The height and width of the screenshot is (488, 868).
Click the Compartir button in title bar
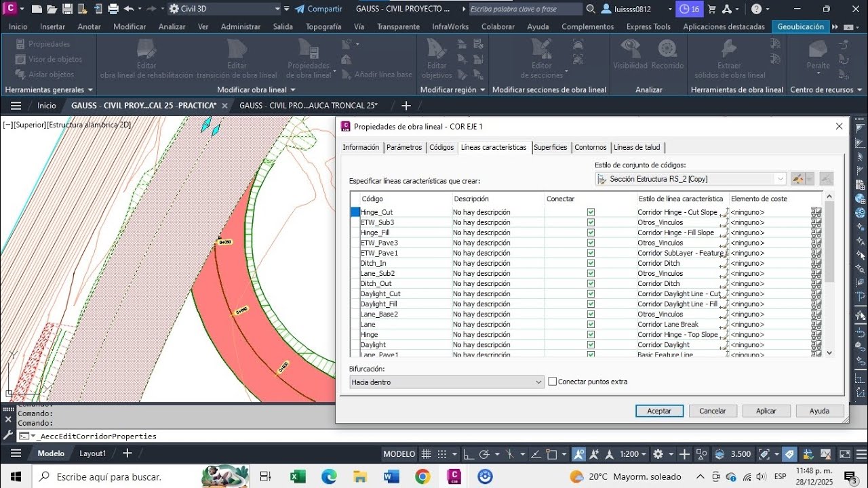click(318, 9)
